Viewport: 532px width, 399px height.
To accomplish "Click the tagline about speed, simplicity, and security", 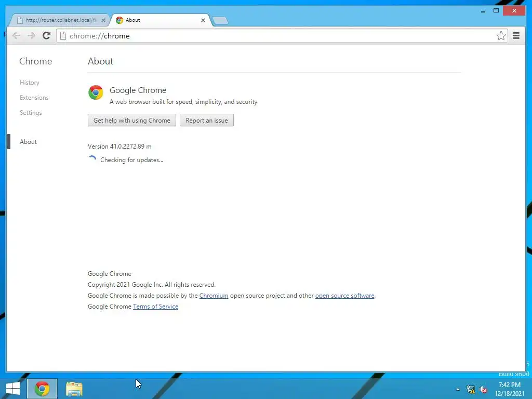I will coord(183,102).
